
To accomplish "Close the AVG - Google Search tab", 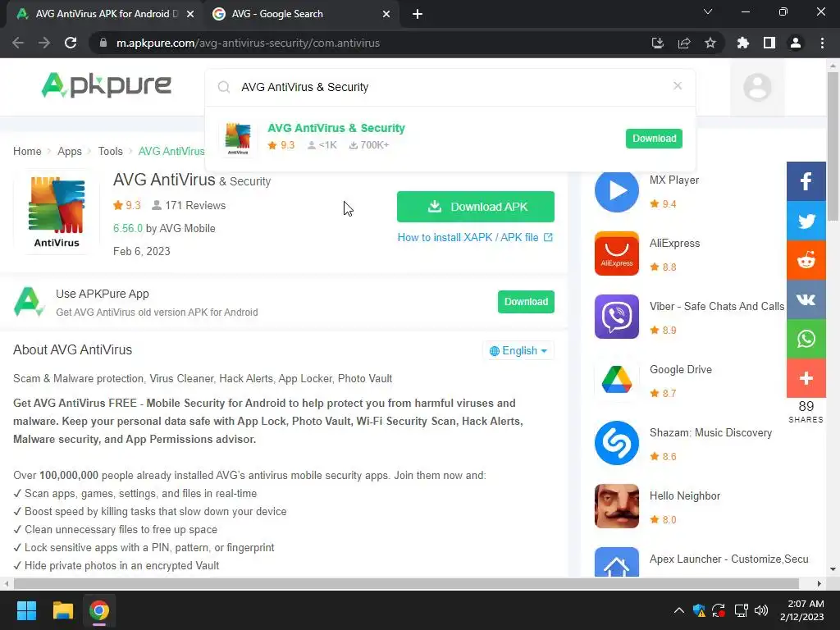I will click(x=386, y=14).
